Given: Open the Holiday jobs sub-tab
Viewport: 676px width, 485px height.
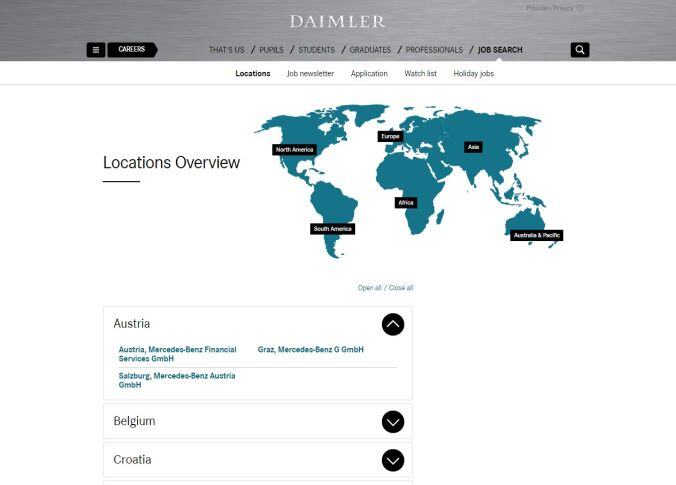Looking at the screenshot, I should (x=474, y=74).
